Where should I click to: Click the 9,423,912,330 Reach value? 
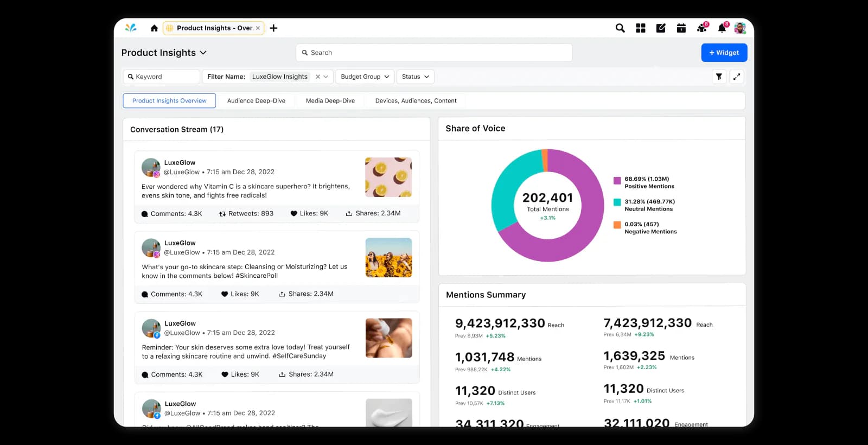500,323
